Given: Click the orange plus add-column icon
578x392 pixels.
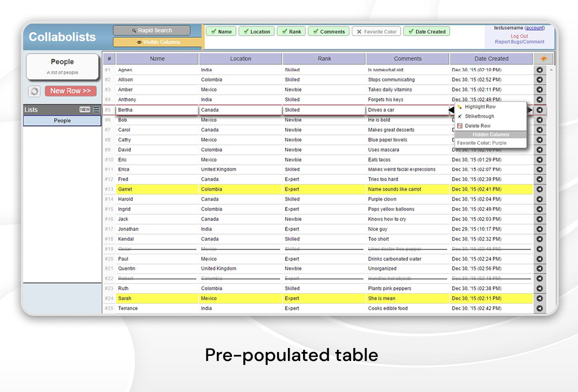Looking at the screenshot, I should pyautogui.click(x=544, y=59).
